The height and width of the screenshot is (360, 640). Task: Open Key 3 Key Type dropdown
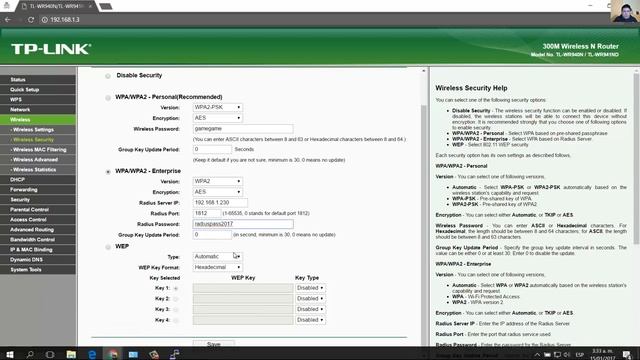[310, 309]
